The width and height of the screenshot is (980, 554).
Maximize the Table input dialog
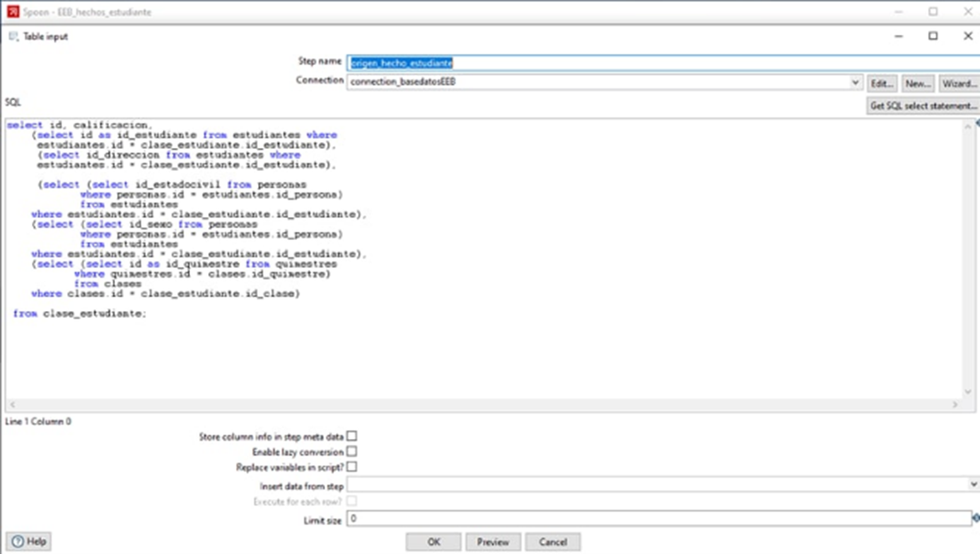coord(933,36)
